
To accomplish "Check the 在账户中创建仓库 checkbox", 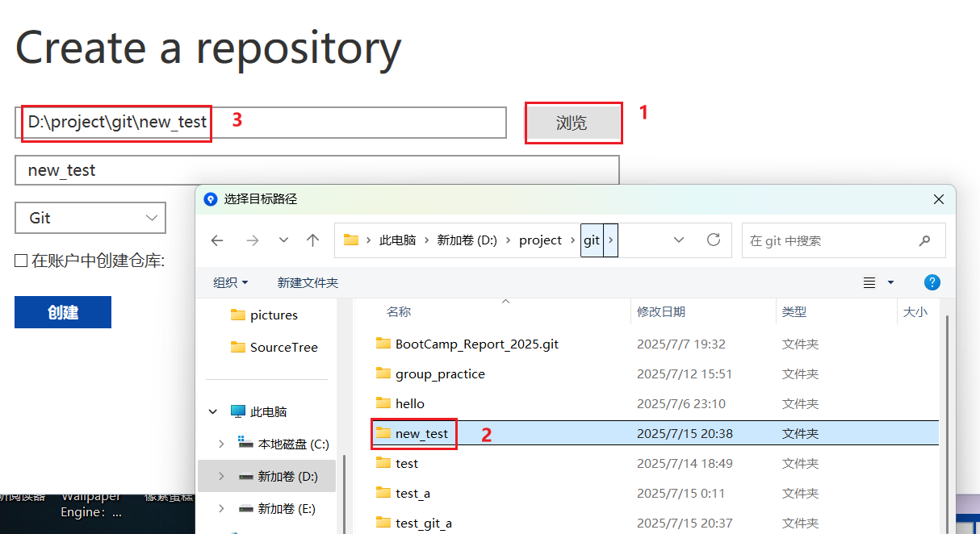I will click(21, 261).
